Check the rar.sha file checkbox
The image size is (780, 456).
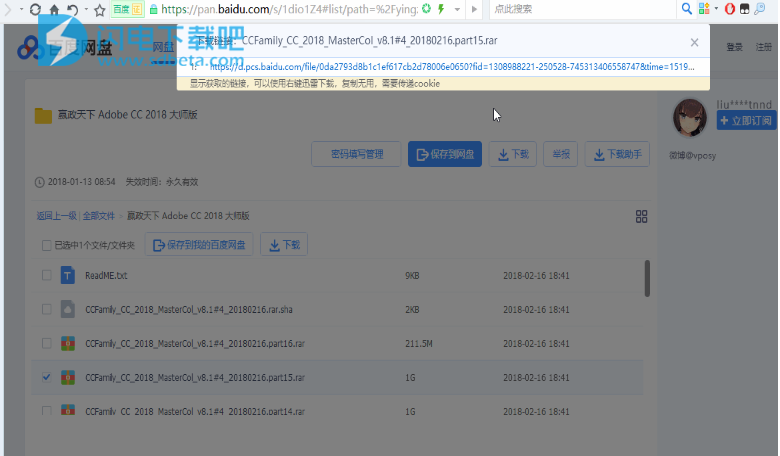click(46, 309)
